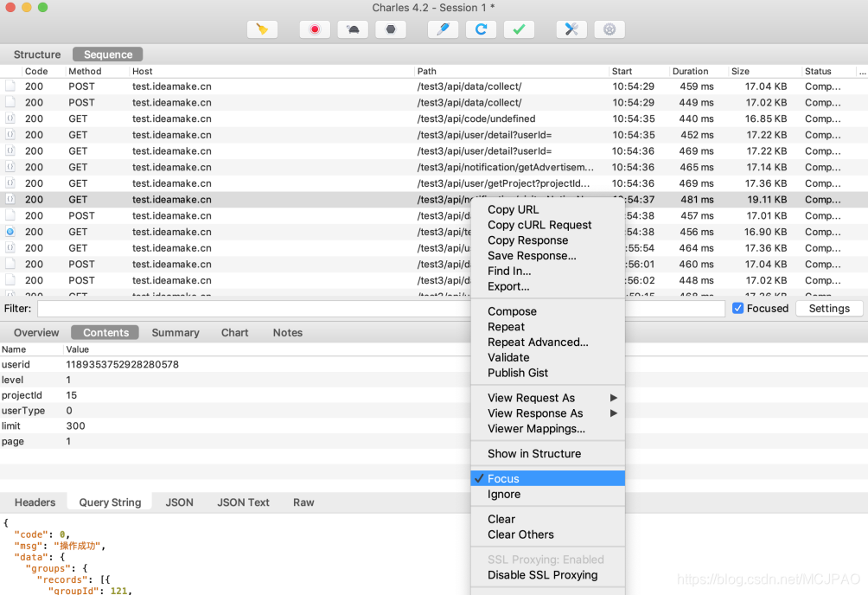Switch to the Structure view tab

click(x=37, y=54)
